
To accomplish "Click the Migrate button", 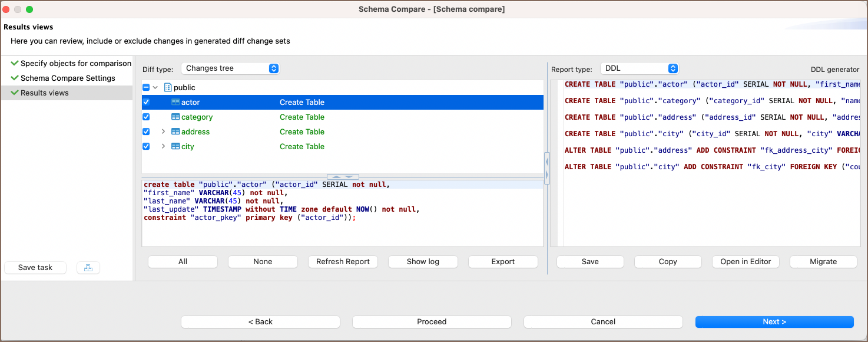I will point(823,262).
